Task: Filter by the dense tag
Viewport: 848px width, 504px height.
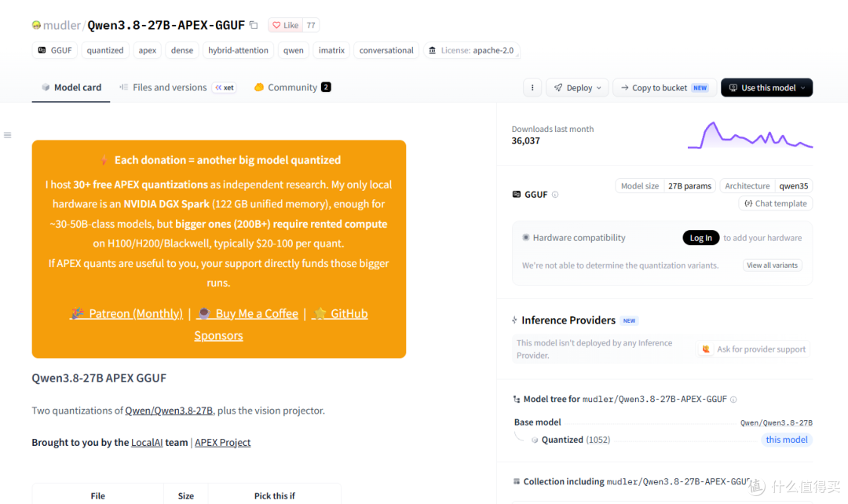Action: 182,50
